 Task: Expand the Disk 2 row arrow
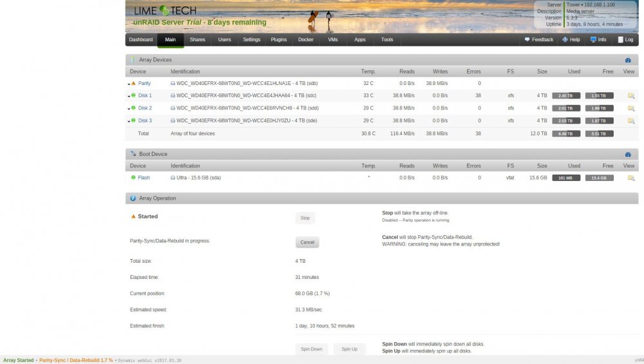(x=129, y=109)
